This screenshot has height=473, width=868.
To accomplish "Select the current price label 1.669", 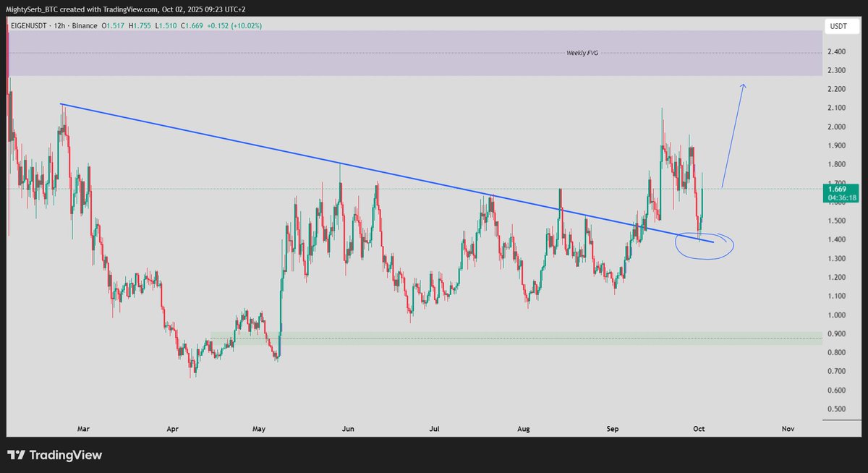I will click(x=838, y=188).
